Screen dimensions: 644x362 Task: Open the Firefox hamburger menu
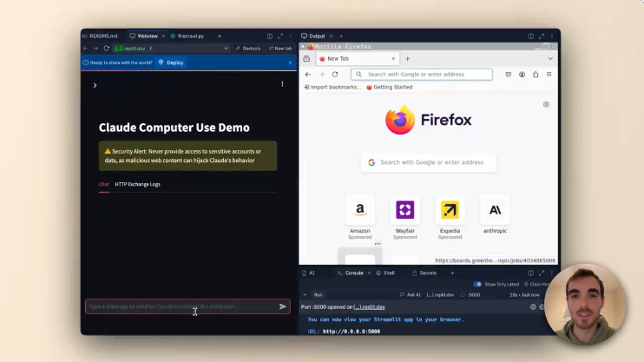coord(549,75)
